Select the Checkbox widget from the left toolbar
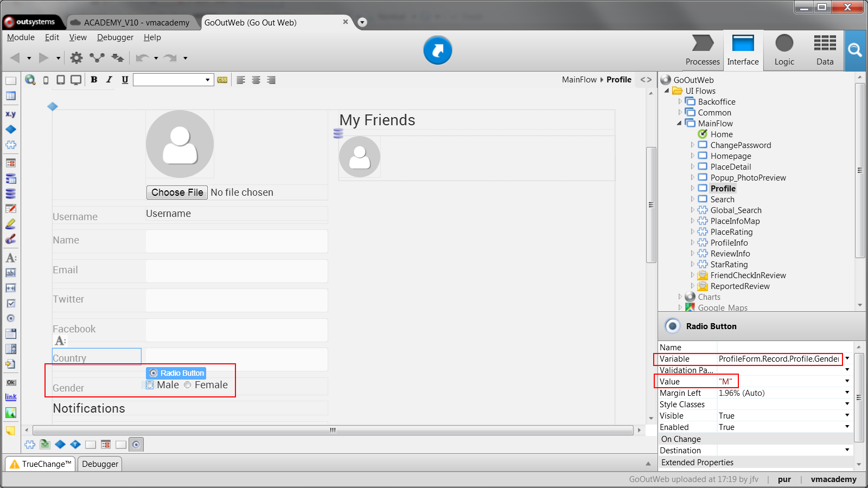The height and width of the screenshot is (488, 868). [11, 303]
